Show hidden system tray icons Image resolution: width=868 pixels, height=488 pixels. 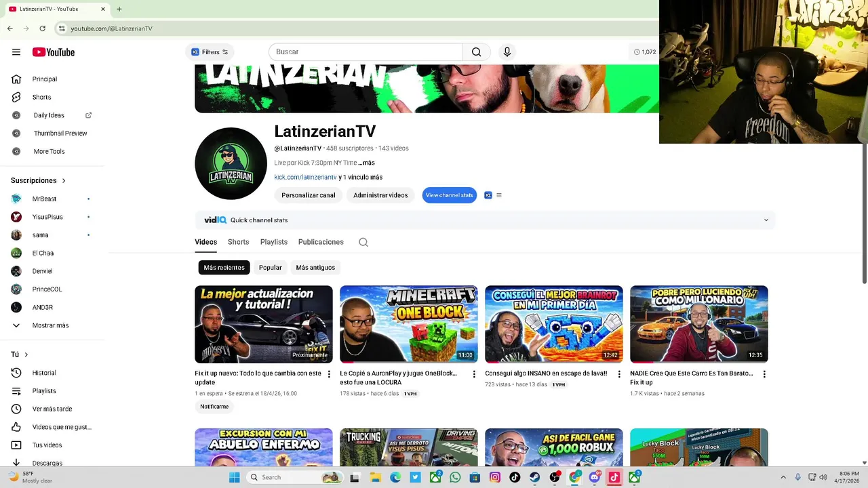[783, 477]
